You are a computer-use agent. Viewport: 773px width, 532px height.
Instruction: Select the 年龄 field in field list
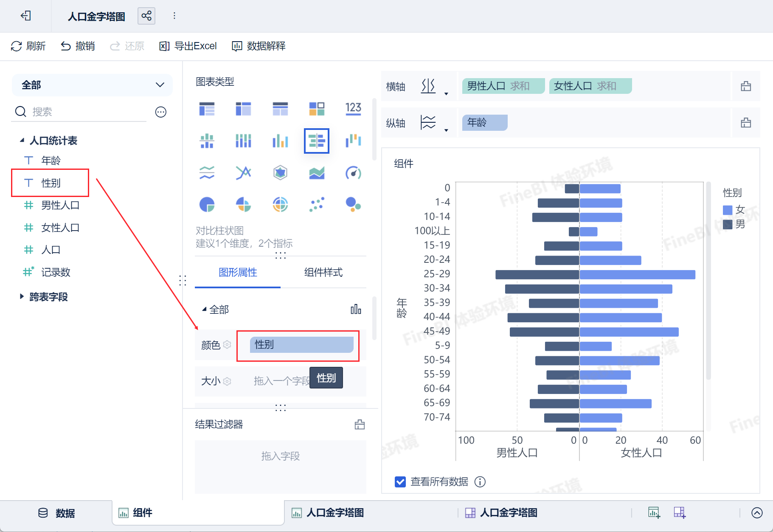click(x=51, y=160)
